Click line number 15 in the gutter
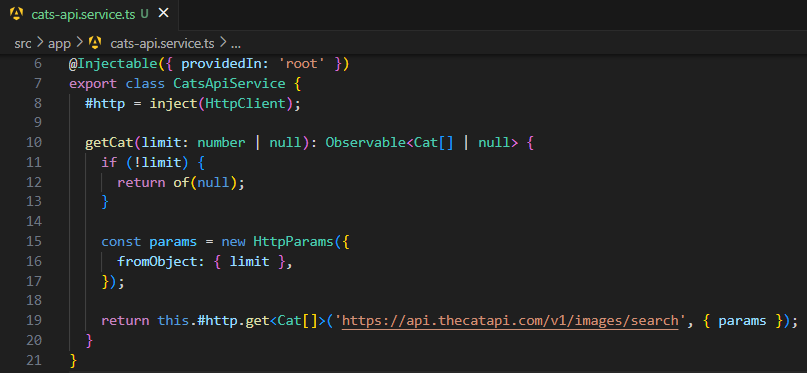Viewport: 807px width, 373px height. [33, 242]
